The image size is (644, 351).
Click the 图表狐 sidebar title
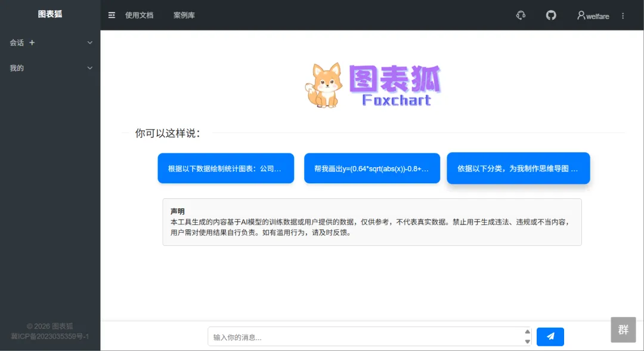pos(50,14)
